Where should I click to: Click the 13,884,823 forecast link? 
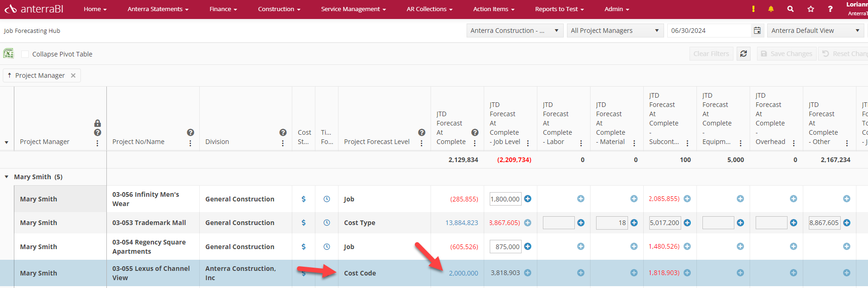(x=462, y=223)
